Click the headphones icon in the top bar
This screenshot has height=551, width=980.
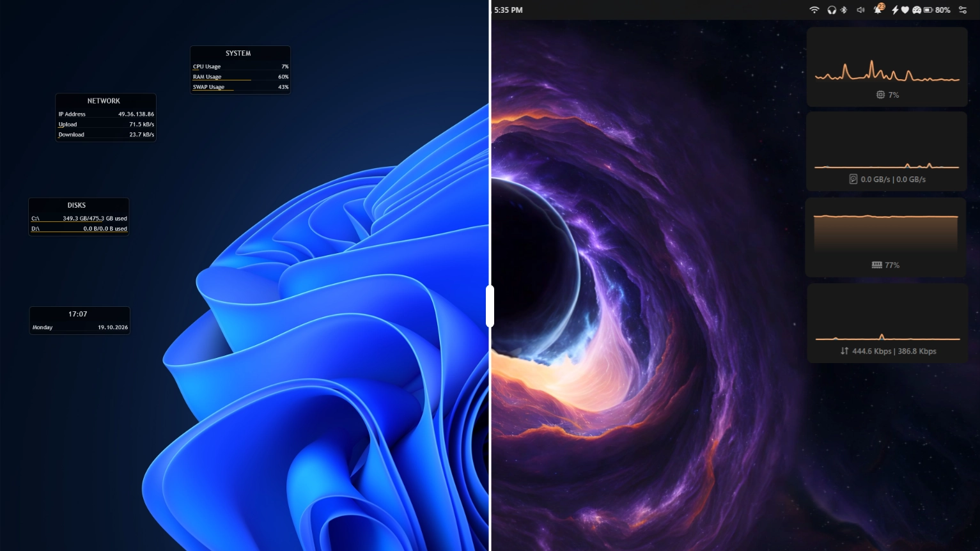tap(832, 10)
